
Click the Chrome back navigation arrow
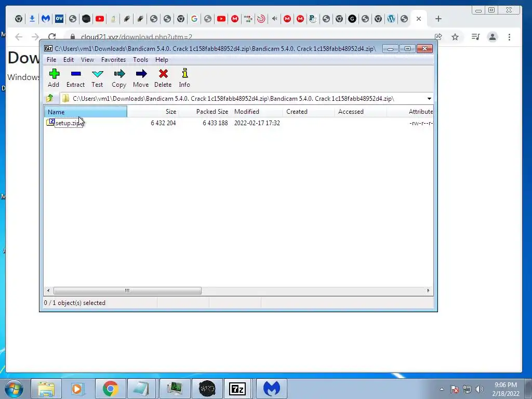[x=19, y=37]
